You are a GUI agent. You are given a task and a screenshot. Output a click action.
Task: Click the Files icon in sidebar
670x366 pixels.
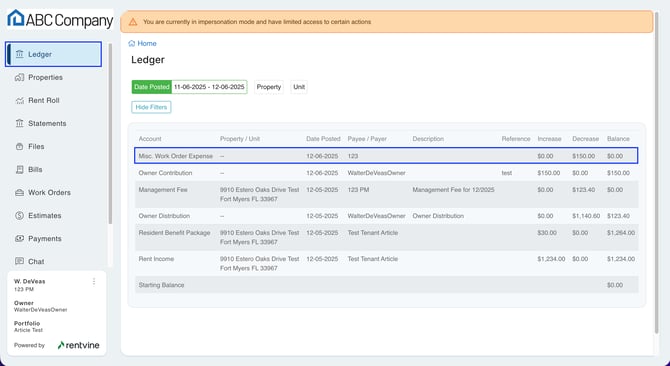coord(19,146)
